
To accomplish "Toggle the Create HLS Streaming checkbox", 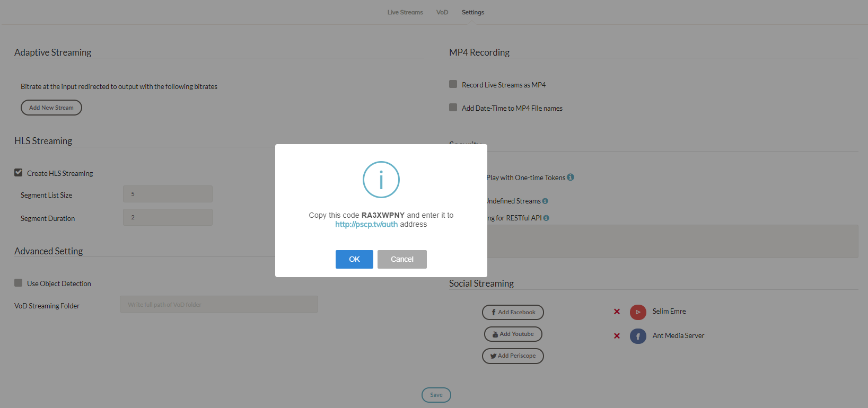I will point(19,173).
